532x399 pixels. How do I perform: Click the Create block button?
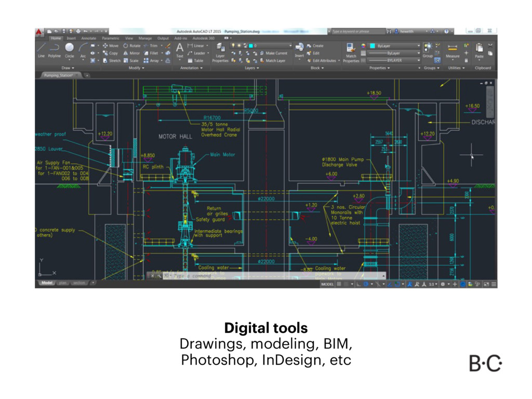click(x=315, y=46)
